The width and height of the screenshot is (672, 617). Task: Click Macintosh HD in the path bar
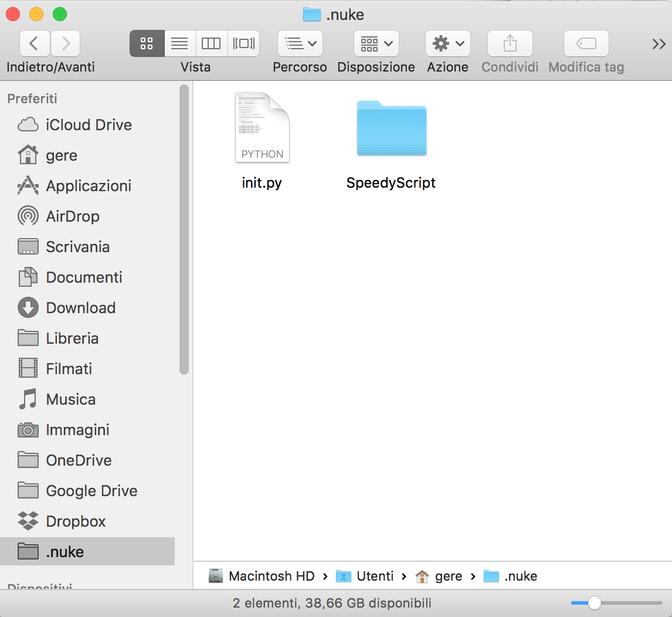[x=271, y=576]
